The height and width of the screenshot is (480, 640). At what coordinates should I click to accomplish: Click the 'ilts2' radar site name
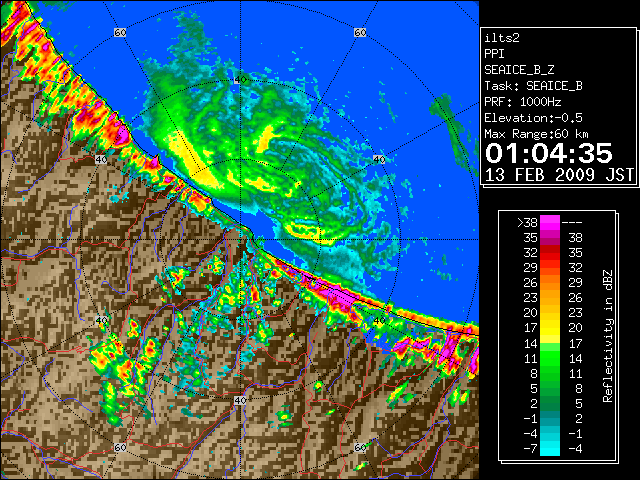point(502,38)
